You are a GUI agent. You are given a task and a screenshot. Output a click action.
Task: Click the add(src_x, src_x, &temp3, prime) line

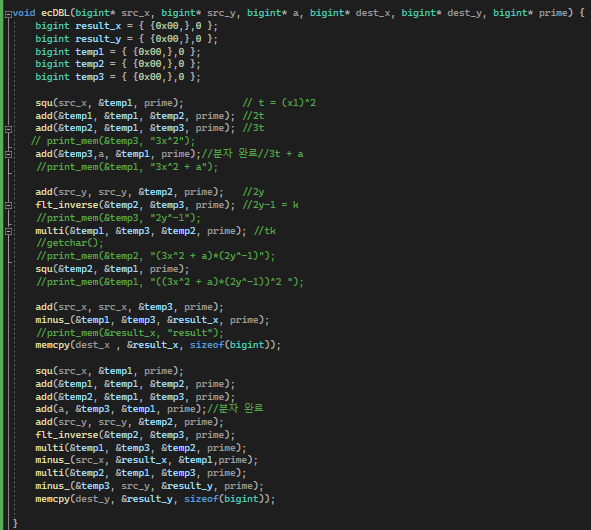point(129,307)
